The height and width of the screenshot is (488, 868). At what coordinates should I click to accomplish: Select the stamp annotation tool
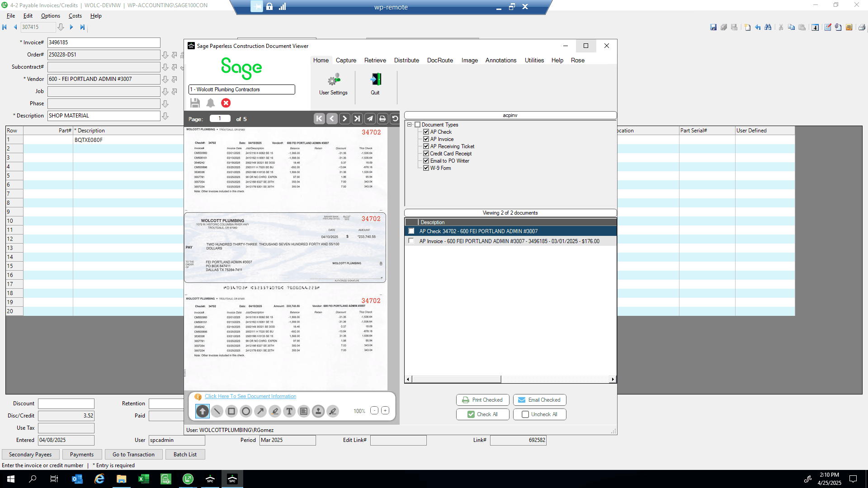click(x=318, y=411)
